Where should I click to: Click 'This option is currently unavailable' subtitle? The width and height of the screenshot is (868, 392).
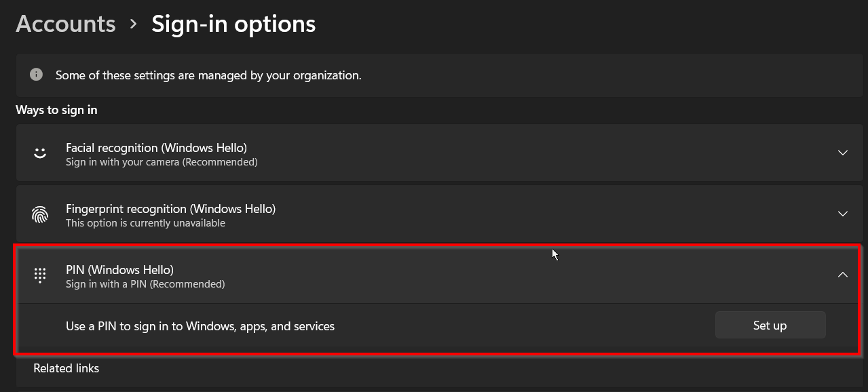click(x=145, y=223)
